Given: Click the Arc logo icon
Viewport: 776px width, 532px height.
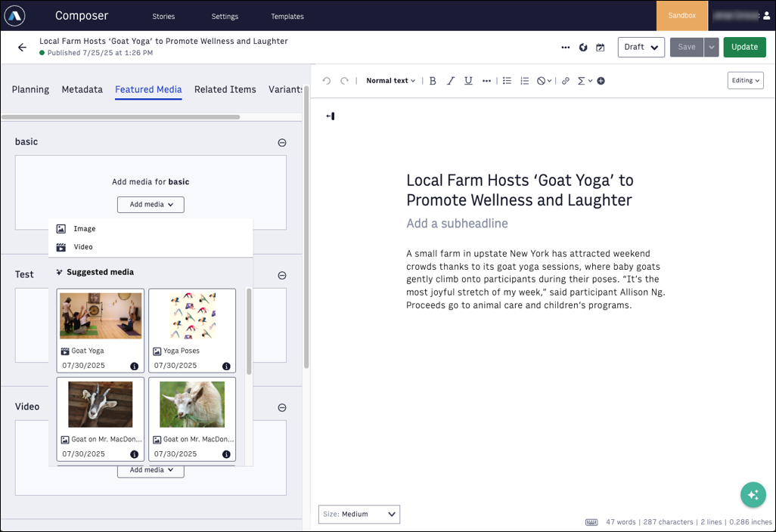Looking at the screenshot, I should click(x=15, y=16).
